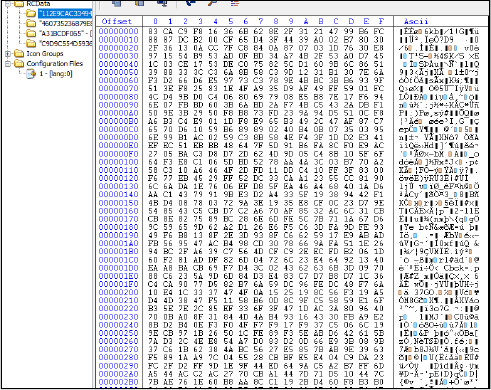The image size is (491, 390).
Task: Click the Ascii column header
Action: click(416, 21)
